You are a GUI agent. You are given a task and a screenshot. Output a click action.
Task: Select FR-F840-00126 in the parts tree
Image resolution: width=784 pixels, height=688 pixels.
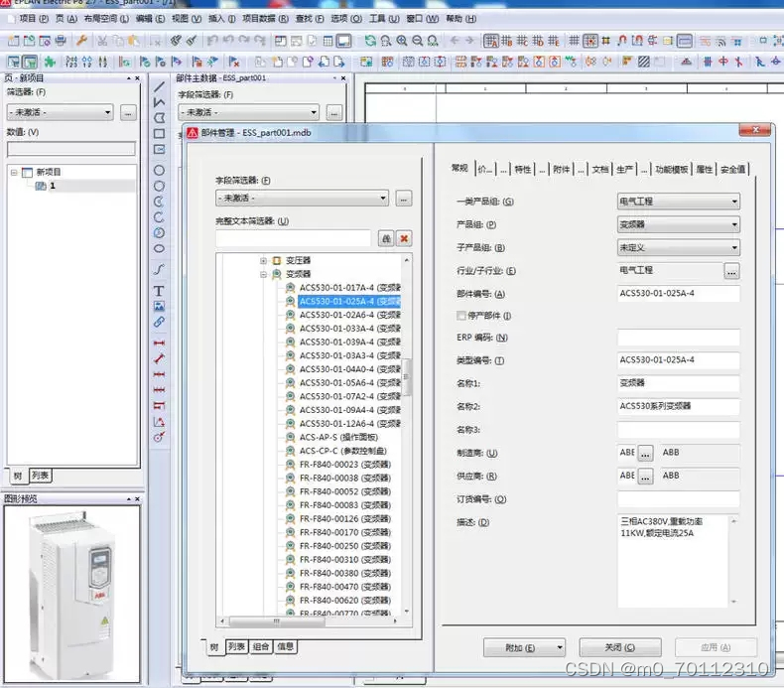tap(345, 518)
